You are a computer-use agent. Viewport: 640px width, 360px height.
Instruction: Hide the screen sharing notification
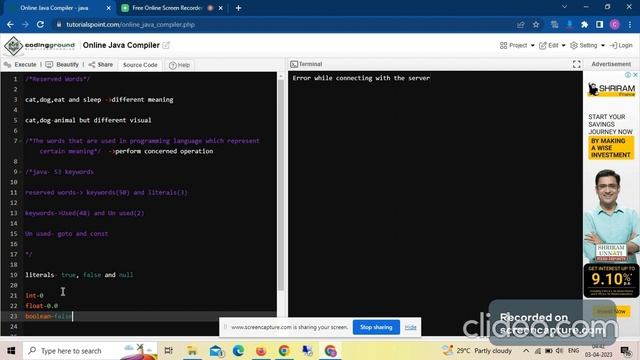pos(410,327)
